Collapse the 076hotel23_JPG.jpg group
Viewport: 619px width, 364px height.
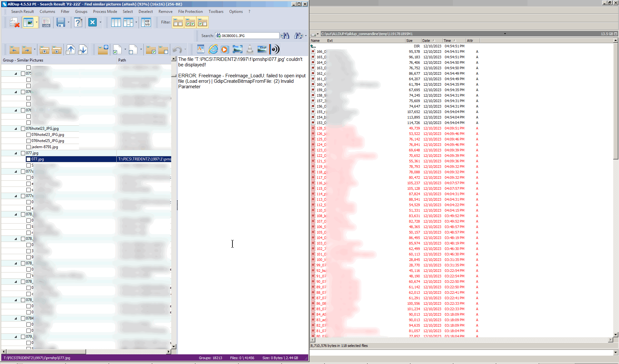(16, 129)
